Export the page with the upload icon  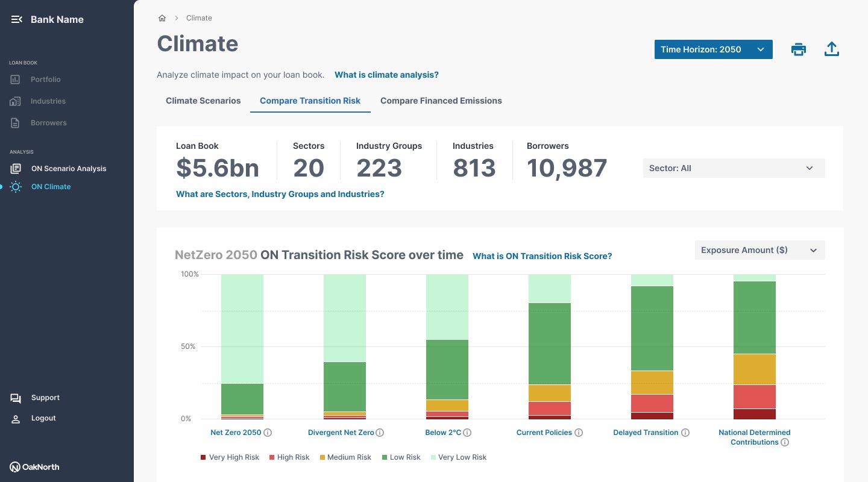(832, 49)
